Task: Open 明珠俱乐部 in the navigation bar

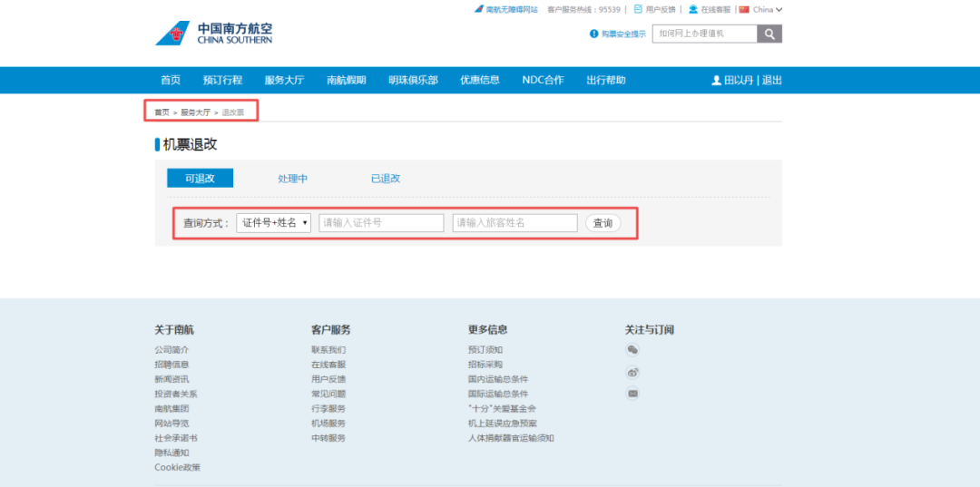Action: point(413,80)
